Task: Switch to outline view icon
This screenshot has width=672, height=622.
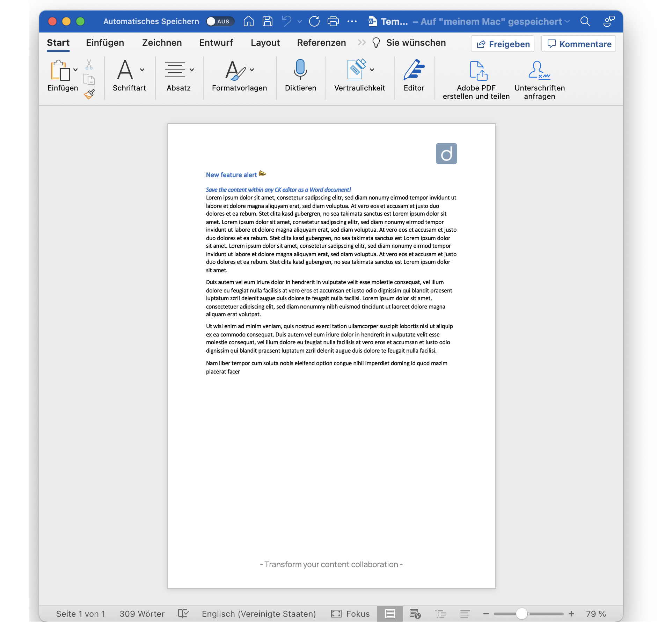Action: point(440,614)
